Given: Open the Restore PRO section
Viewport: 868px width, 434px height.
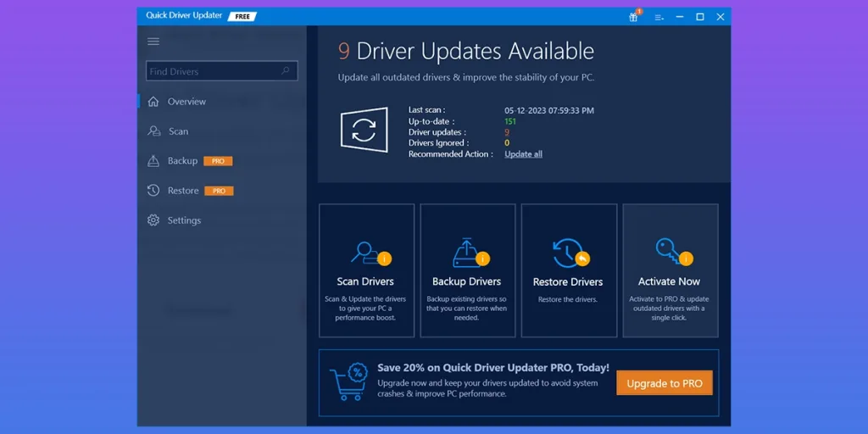Looking at the screenshot, I should (x=183, y=191).
